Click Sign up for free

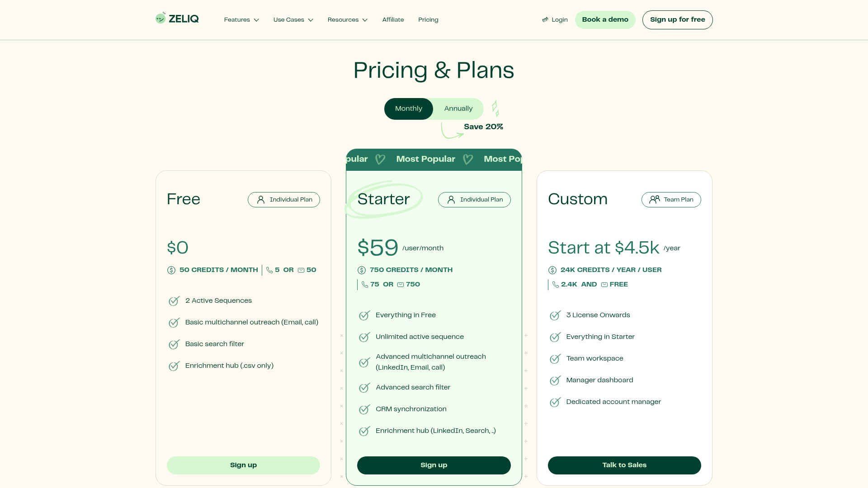pos(677,19)
